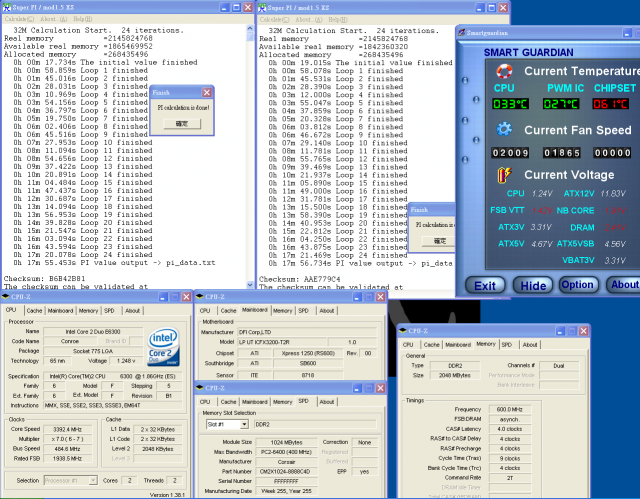The height and width of the screenshot is (499, 640).
Task: Click the down arrow of left Super PI scrollbar
Action: click(250, 284)
